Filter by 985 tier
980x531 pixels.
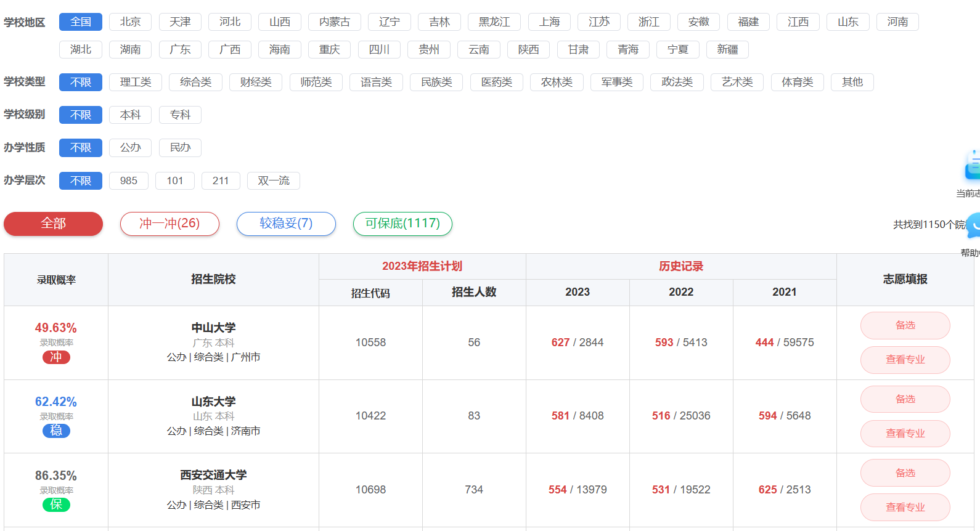(x=129, y=180)
